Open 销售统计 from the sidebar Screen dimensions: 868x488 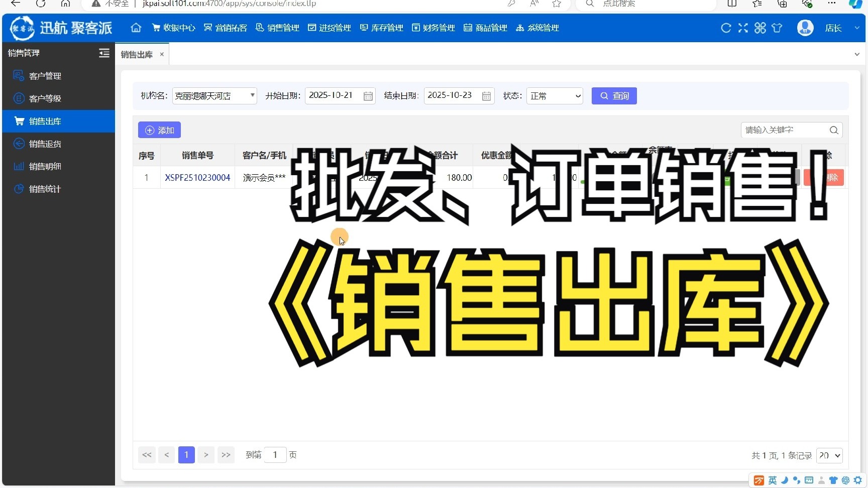[x=45, y=189]
